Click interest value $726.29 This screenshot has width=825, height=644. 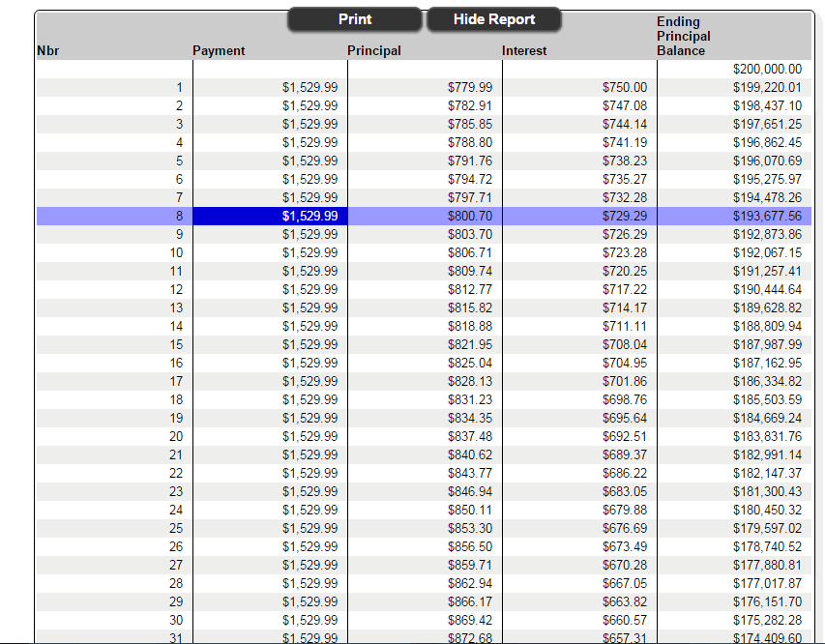tap(625, 234)
